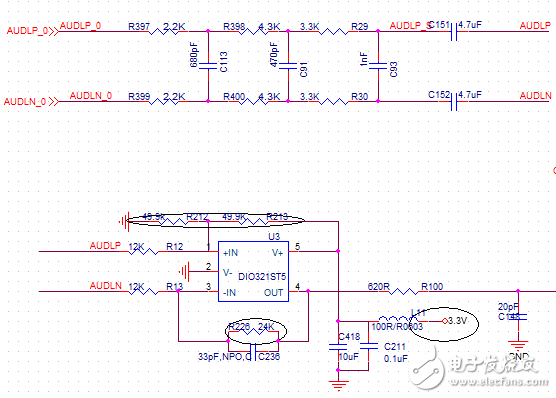Click the 0.1uF value under C211
The image size is (556, 398).
point(396,359)
